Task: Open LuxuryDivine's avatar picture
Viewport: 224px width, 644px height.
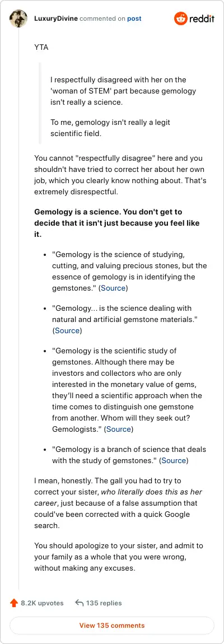Action: (x=18, y=18)
